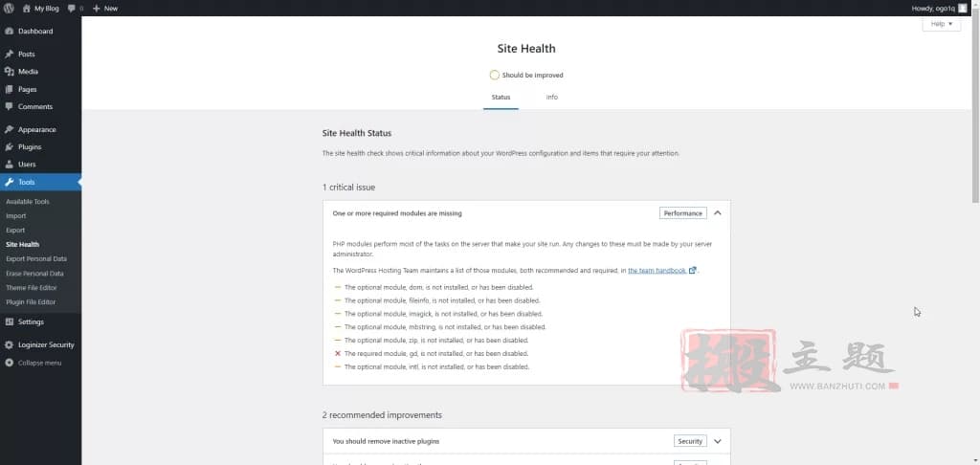Open Plugins via the plug icon

pyautogui.click(x=9, y=147)
